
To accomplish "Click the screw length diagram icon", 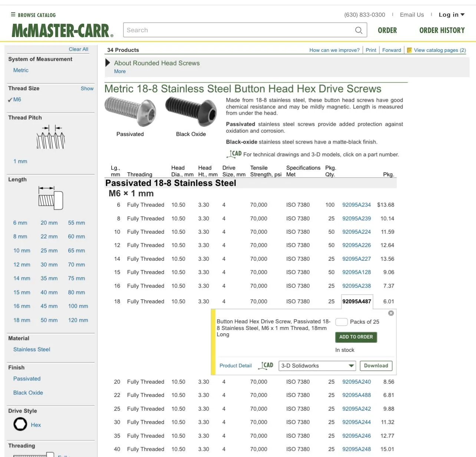I will [x=51, y=198].
